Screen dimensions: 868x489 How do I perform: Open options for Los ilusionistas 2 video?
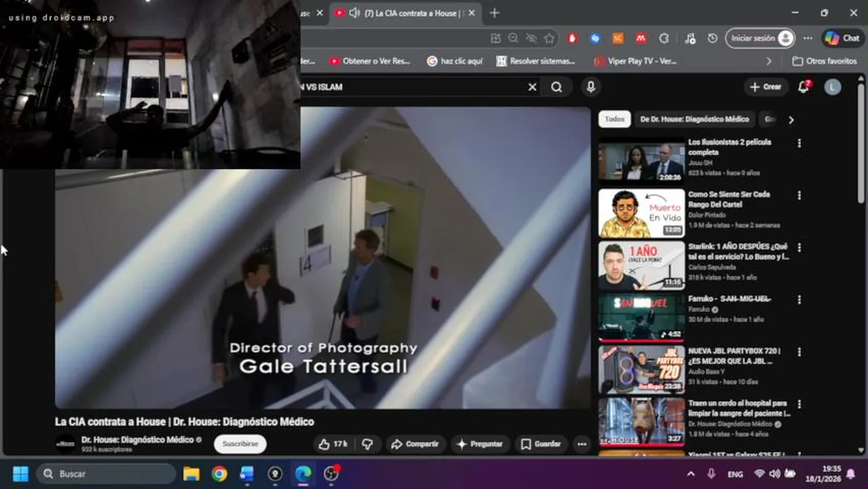pyautogui.click(x=799, y=143)
